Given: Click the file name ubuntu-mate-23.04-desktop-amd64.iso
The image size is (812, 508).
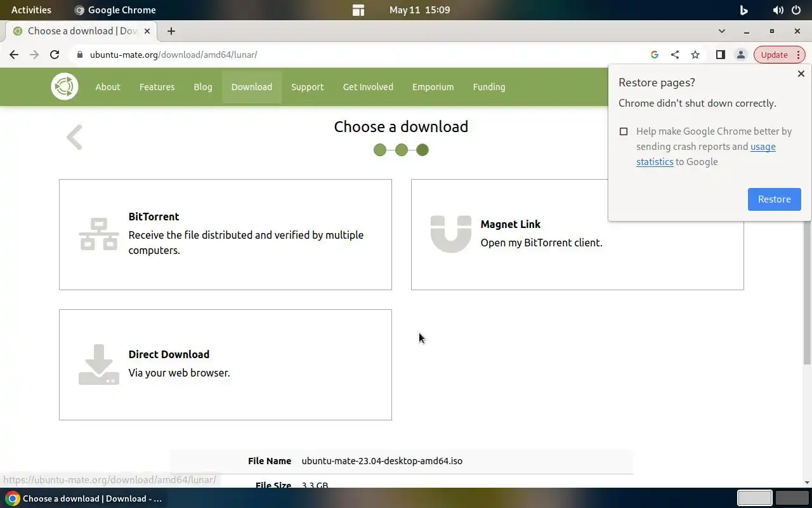Looking at the screenshot, I should click(382, 461).
